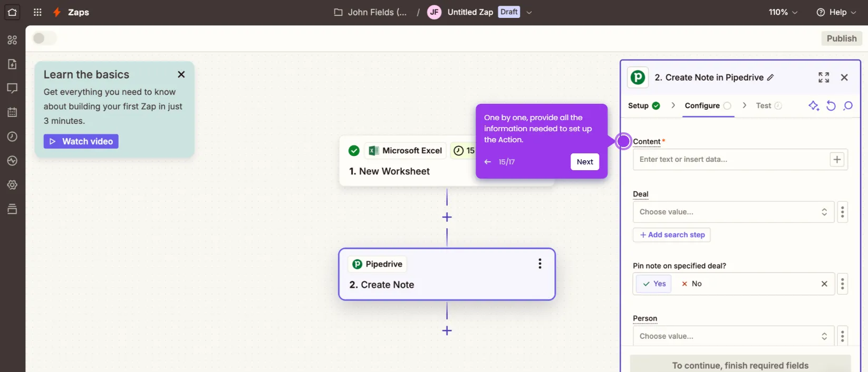Image resolution: width=868 pixels, height=372 pixels.
Task: Clear the Pin note field selection
Action: click(824, 283)
